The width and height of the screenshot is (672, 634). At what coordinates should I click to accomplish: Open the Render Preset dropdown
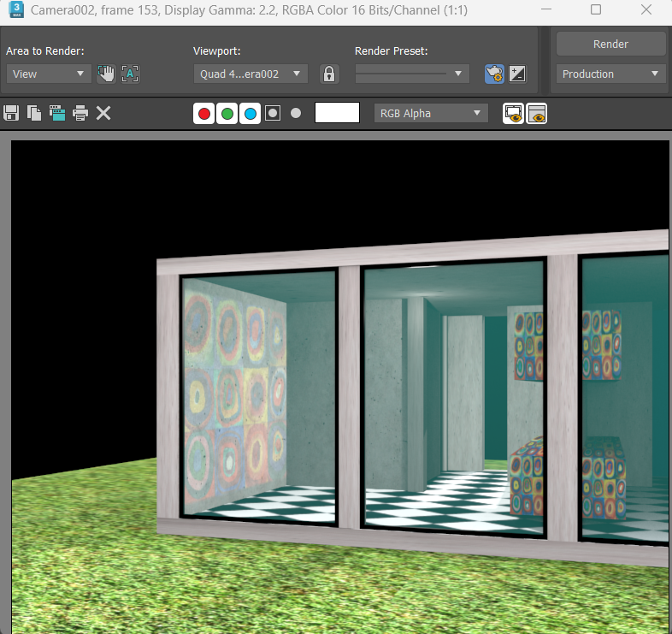[x=412, y=74]
